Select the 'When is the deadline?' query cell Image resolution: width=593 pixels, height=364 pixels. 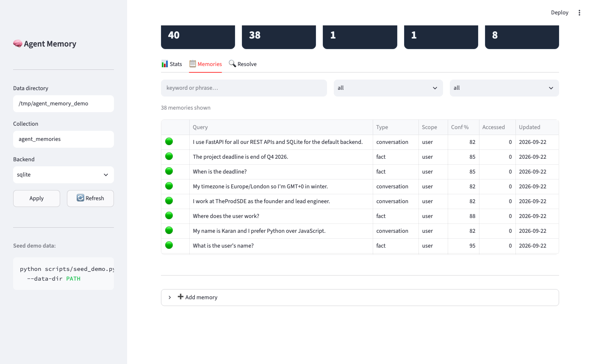(281, 171)
